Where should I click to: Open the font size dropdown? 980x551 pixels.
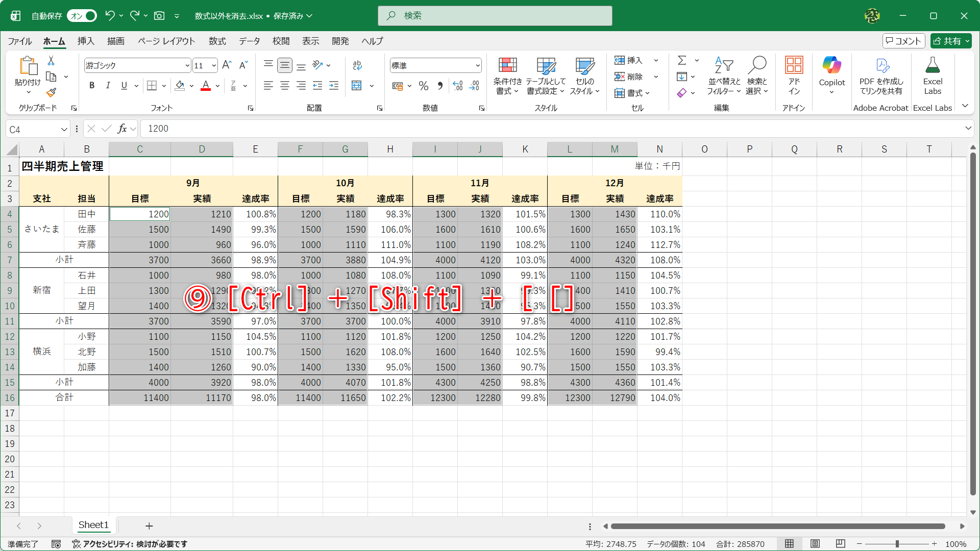[x=213, y=65]
